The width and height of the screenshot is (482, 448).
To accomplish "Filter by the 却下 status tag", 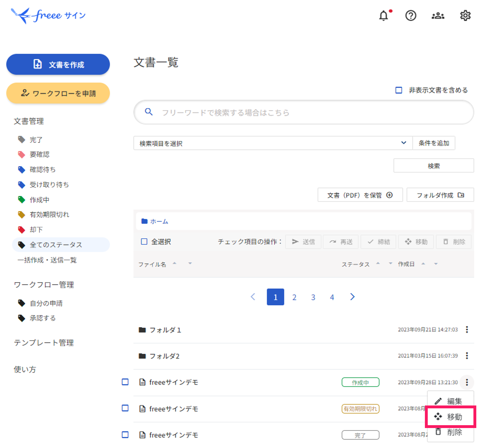I will (x=30, y=230).
